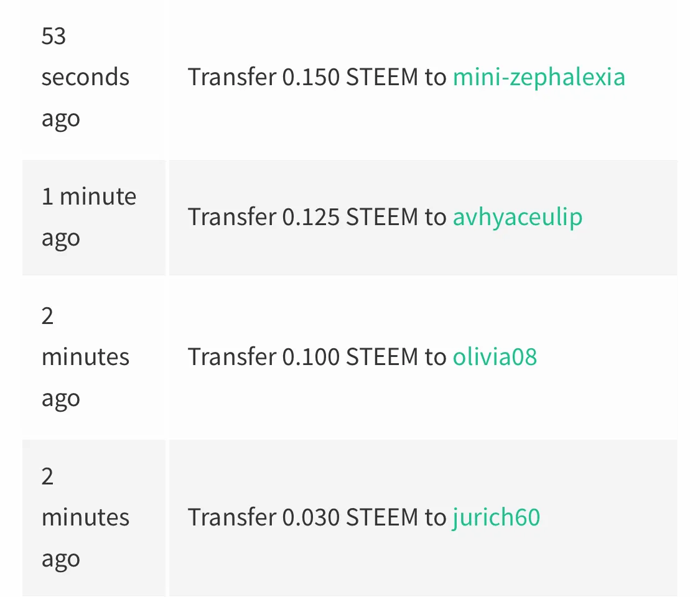Click the word 'Transfer' in jurich60 row

(x=232, y=517)
